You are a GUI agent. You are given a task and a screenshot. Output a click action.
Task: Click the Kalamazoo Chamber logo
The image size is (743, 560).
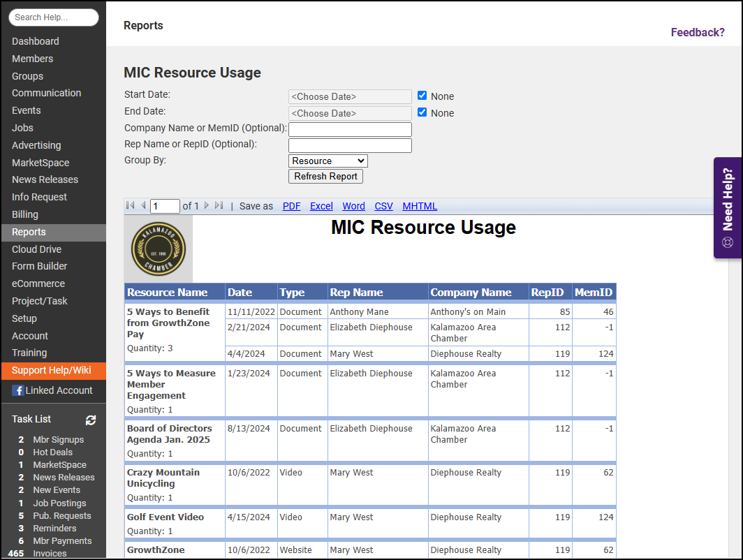point(158,249)
